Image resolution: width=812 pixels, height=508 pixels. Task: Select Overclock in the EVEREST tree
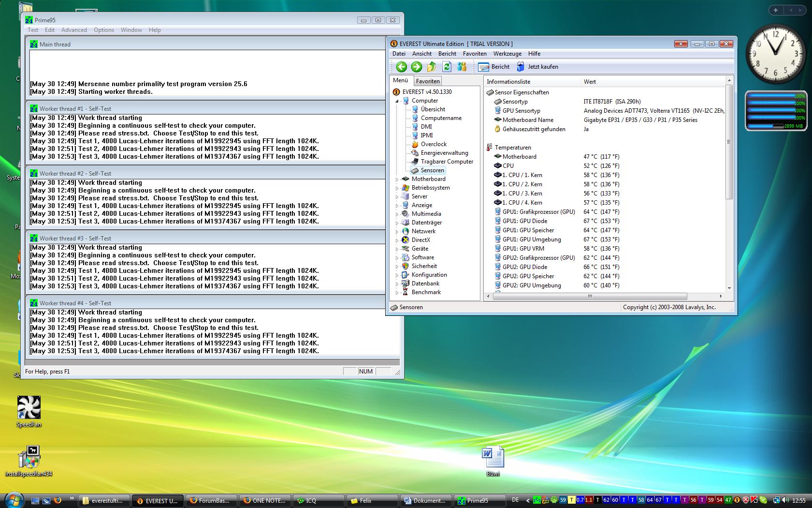tap(434, 144)
